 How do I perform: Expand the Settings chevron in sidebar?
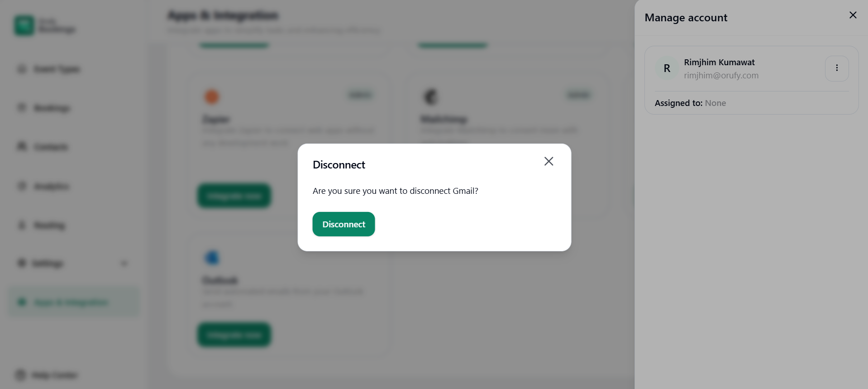tap(124, 264)
